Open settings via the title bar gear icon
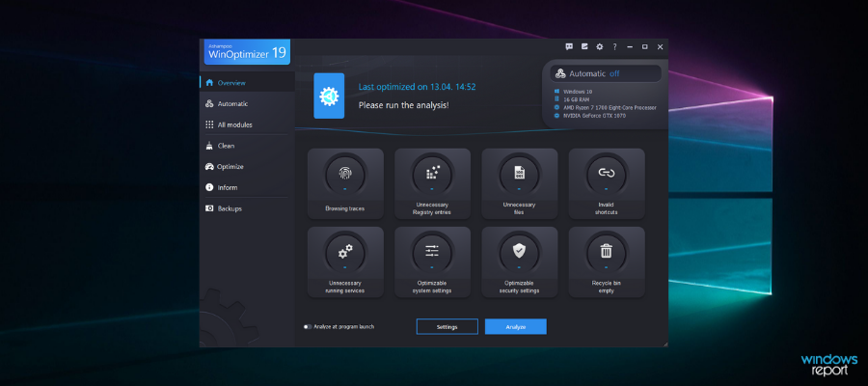 tap(600, 47)
